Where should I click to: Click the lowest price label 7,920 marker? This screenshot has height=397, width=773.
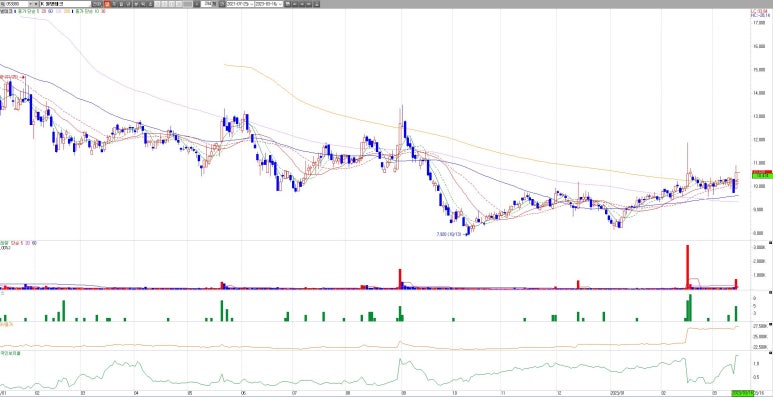tap(449, 235)
